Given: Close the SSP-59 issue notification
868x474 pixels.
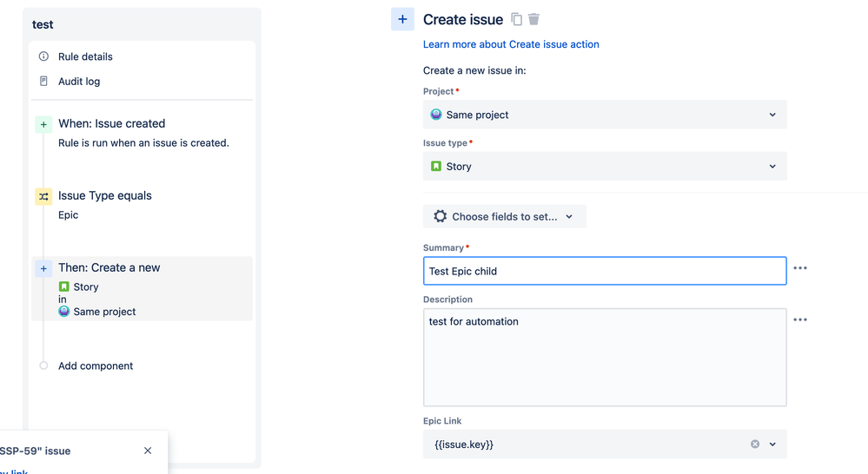Looking at the screenshot, I should pos(148,451).
